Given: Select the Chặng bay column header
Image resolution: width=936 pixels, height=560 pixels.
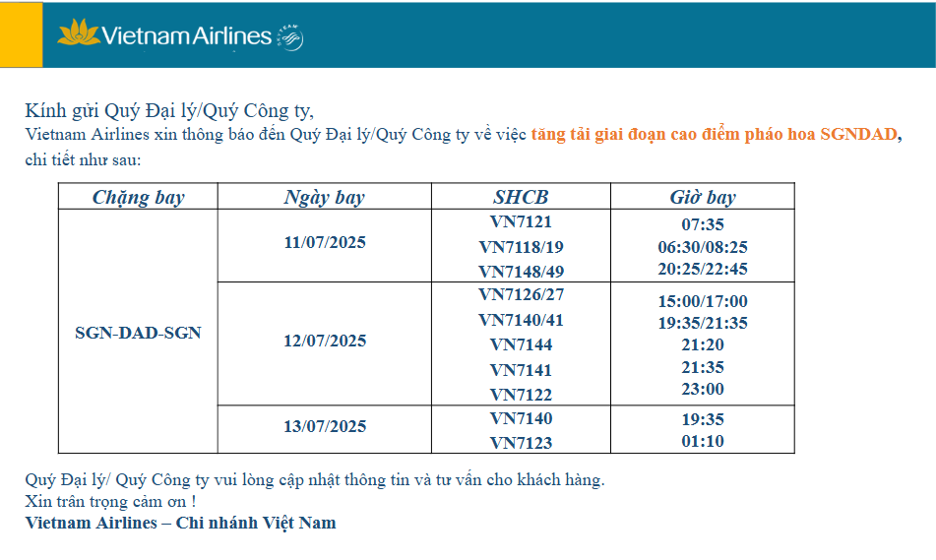Looking at the screenshot, I should click(138, 197).
